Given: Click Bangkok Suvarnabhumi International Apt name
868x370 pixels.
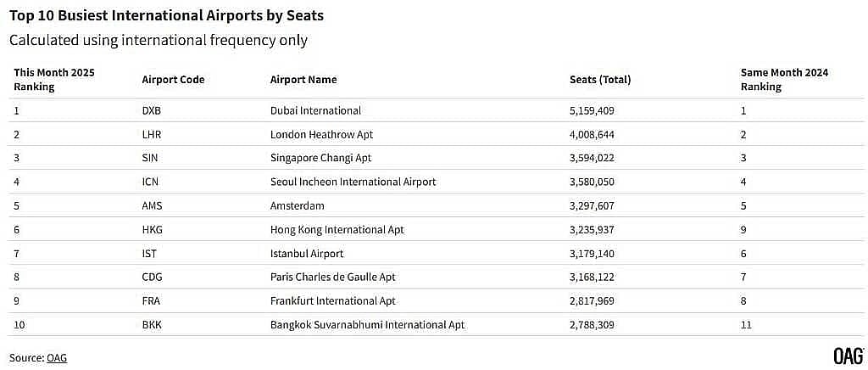Looking at the screenshot, I should pyautogui.click(x=368, y=324).
